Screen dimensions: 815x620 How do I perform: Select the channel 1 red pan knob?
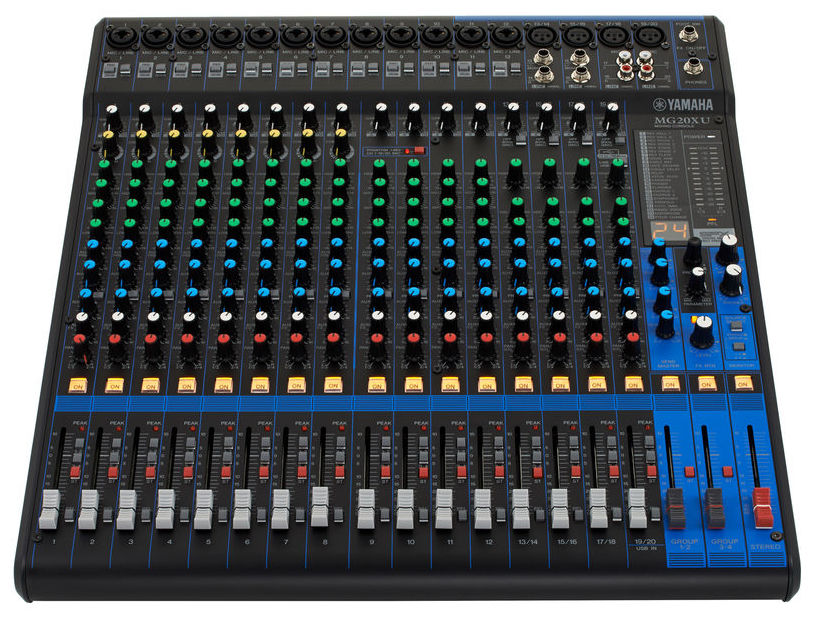79,339
